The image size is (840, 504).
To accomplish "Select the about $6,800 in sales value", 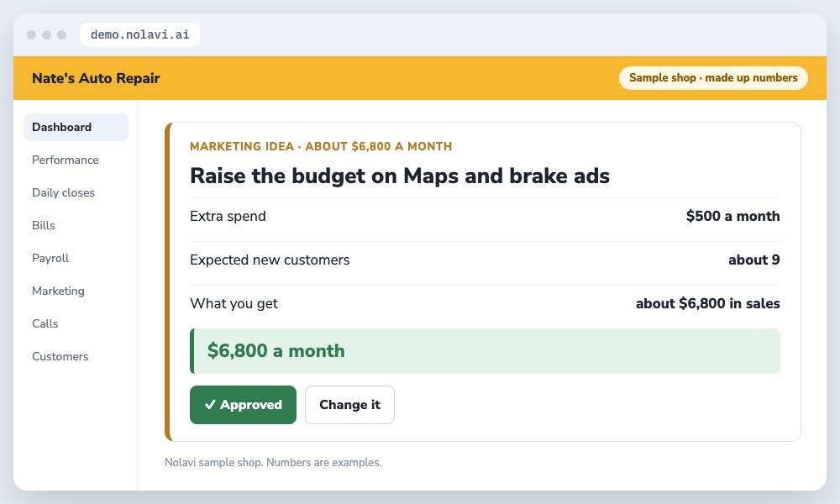I will click(707, 304).
